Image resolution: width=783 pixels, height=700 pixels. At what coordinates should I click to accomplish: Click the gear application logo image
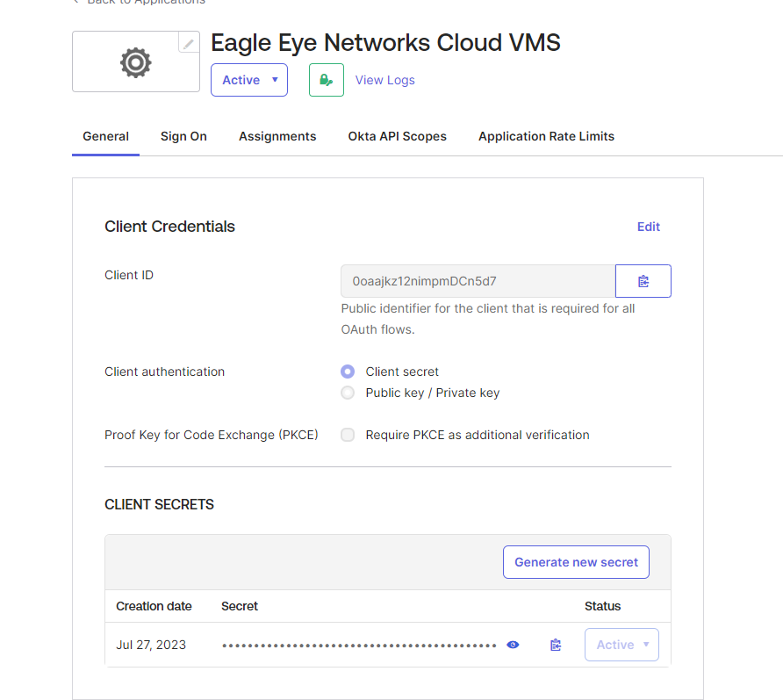[x=135, y=62]
